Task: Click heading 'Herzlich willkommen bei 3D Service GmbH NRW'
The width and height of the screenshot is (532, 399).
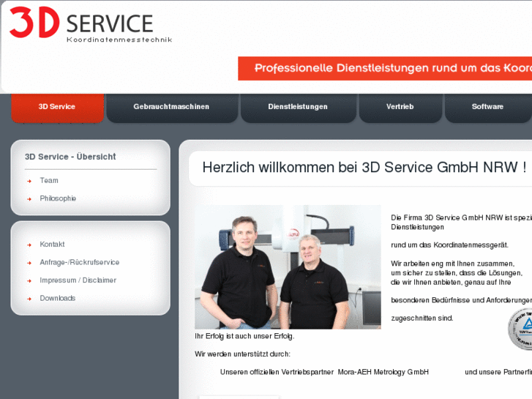Action: (x=364, y=168)
